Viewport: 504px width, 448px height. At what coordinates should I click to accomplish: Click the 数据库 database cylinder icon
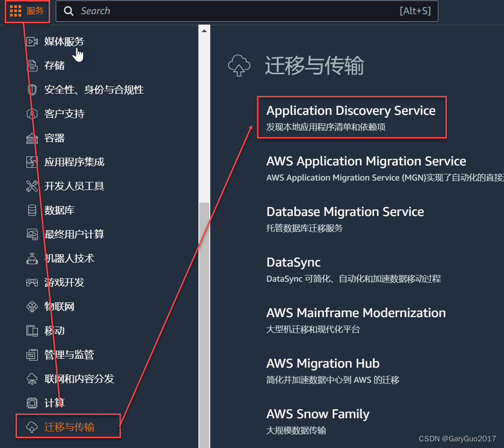[x=32, y=210]
